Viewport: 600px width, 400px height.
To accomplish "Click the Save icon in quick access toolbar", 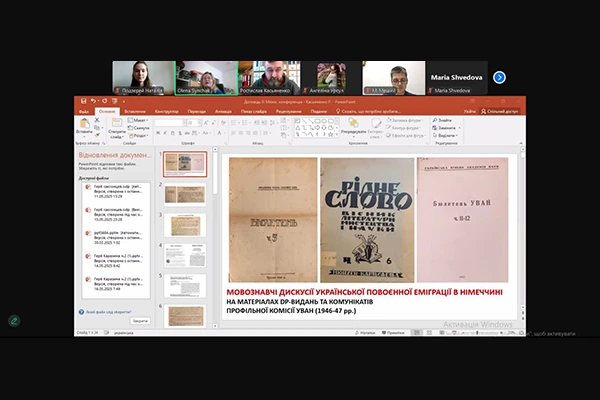I will [83, 101].
